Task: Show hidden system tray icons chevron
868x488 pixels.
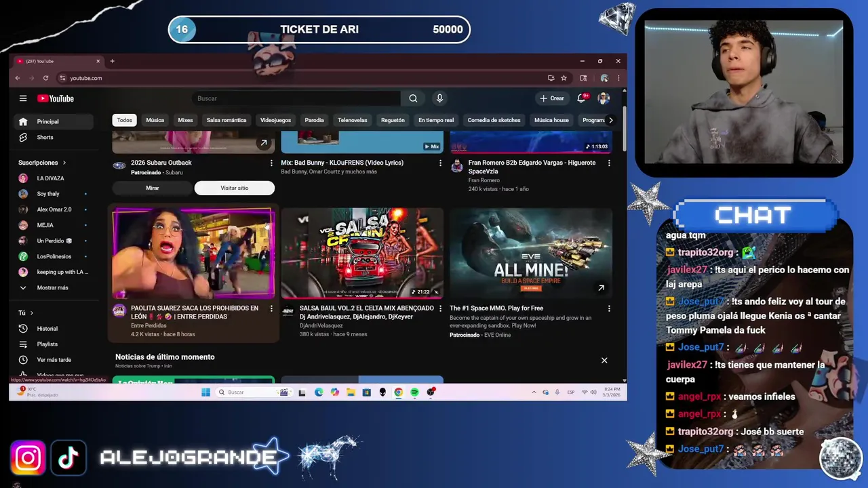Action: (534, 392)
